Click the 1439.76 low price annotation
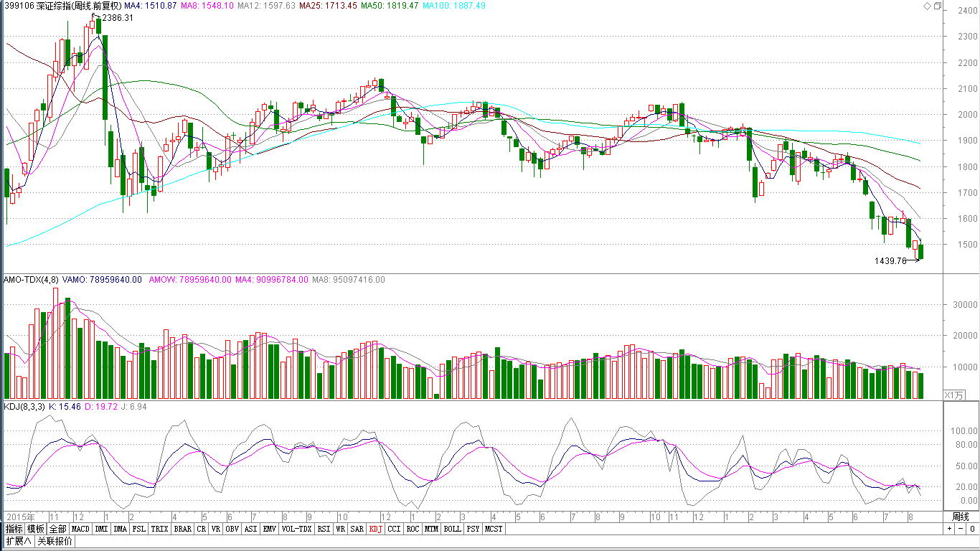The height and width of the screenshot is (551, 980). click(x=890, y=261)
